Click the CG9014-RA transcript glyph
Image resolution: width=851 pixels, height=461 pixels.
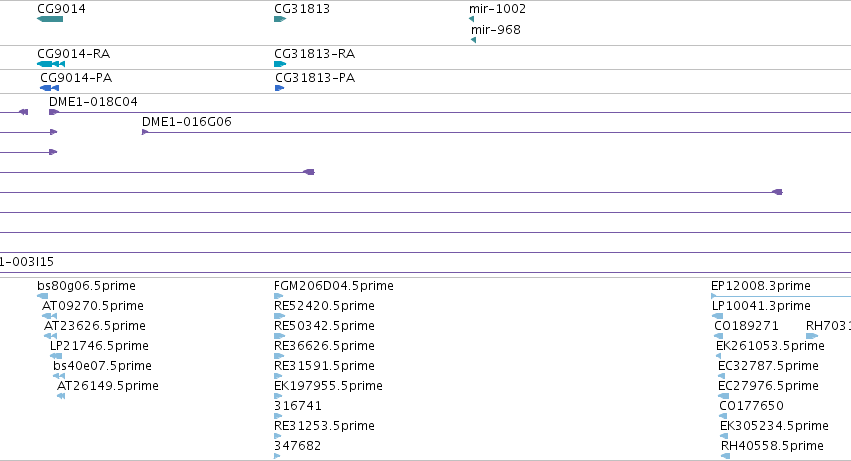click(51, 64)
